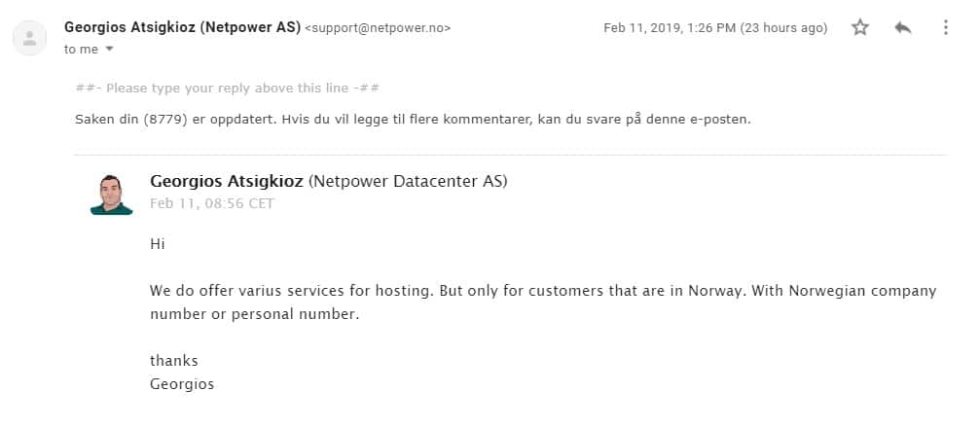Click the 'Saken din (8779) er oppdatert' sentence
The width and height of the screenshot is (980, 428).
(413, 120)
